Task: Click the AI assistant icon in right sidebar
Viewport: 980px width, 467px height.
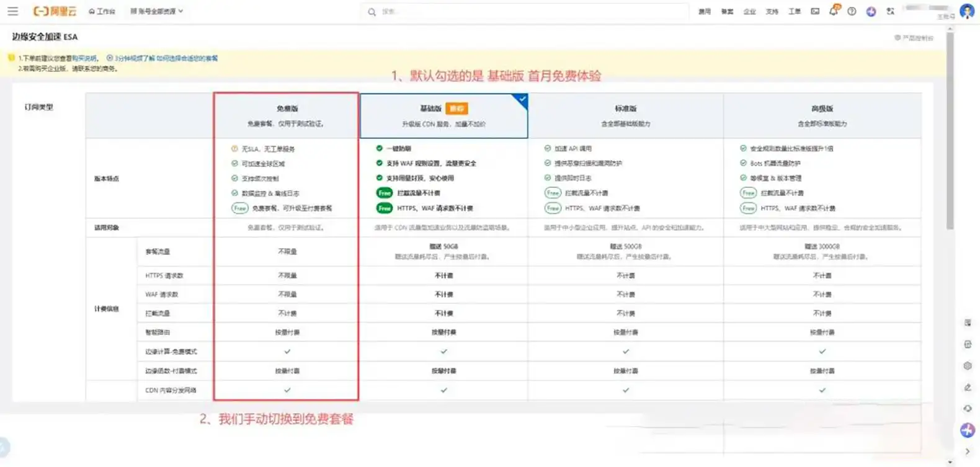Action: coord(967,429)
